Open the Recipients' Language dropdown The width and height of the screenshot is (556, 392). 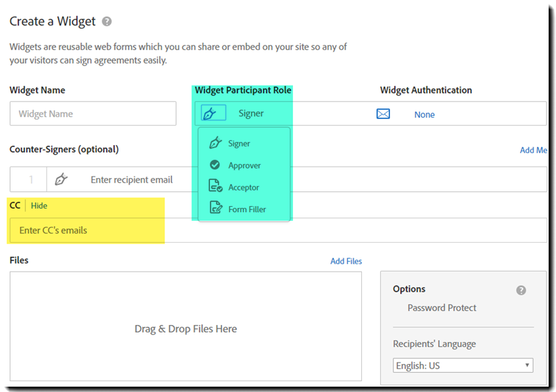coord(462,365)
